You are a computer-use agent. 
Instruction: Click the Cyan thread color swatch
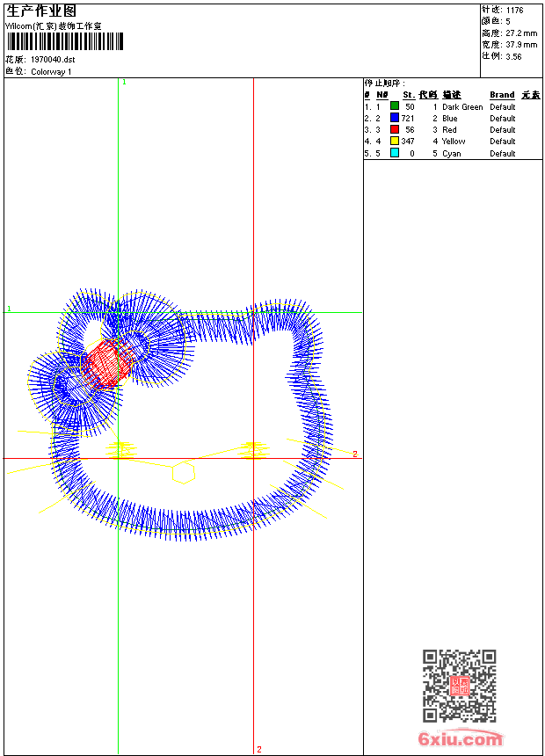[x=395, y=153]
